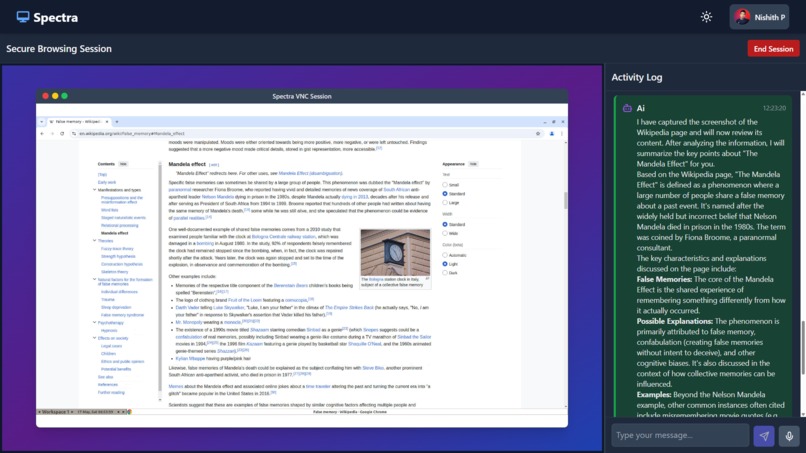
Task: Open the Chrome profile icon
Action: (x=552, y=134)
